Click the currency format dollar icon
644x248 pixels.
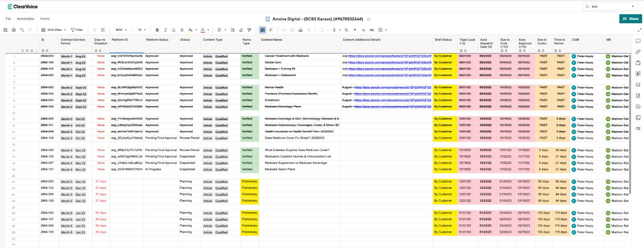click(334, 30)
